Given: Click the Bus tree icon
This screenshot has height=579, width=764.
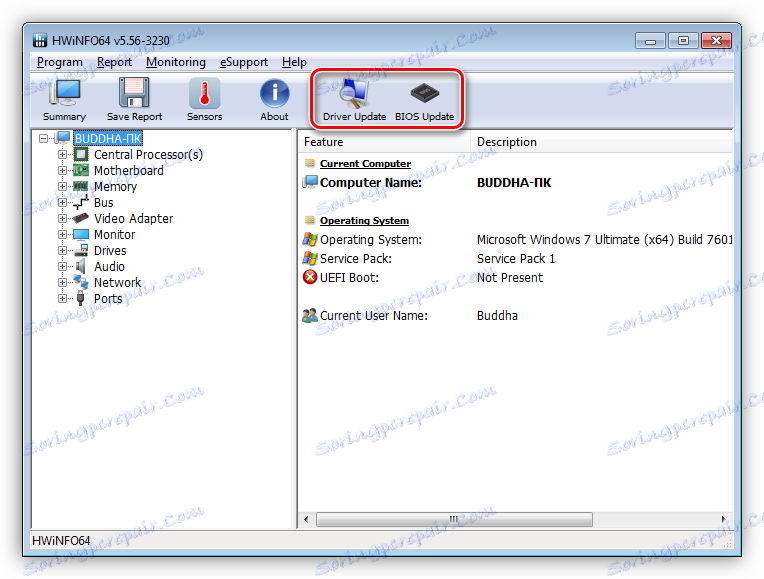Looking at the screenshot, I should [81, 202].
